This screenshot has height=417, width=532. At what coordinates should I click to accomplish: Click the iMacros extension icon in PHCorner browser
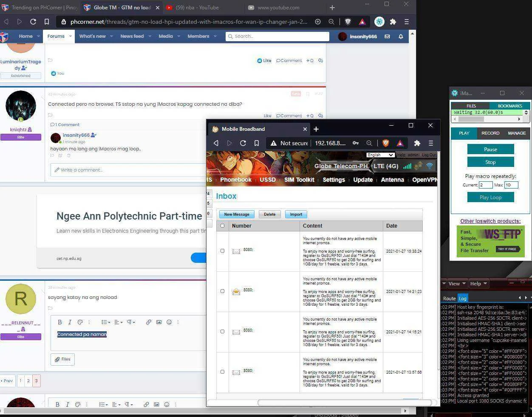tap(379, 22)
